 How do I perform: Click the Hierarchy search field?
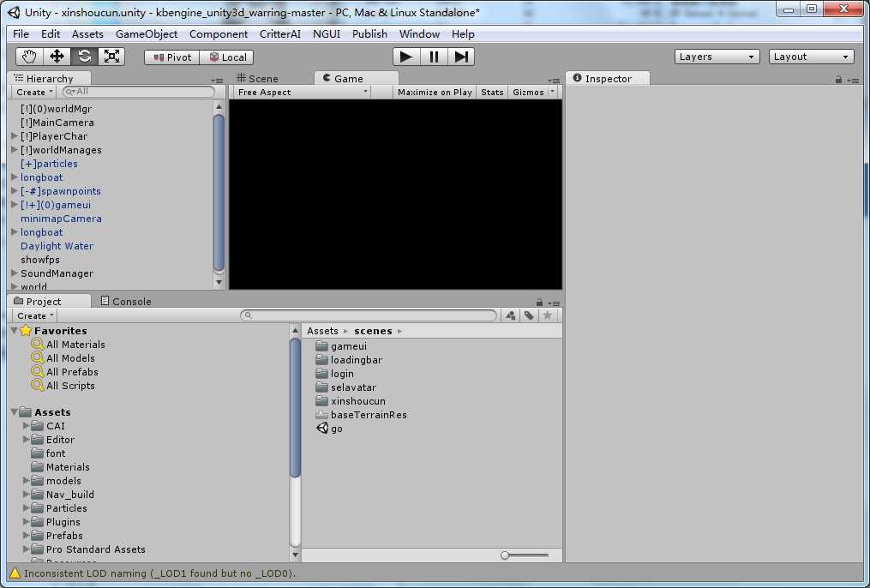pyautogui.click(x=139, y=92)
